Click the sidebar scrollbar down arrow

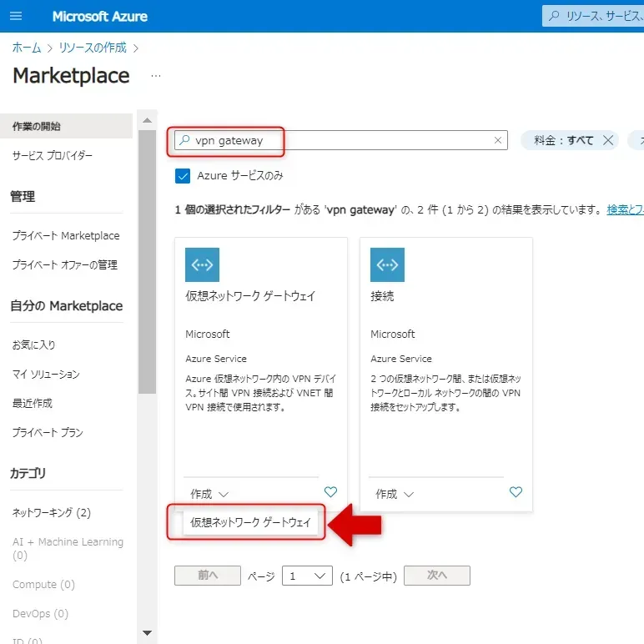(148, 633)
